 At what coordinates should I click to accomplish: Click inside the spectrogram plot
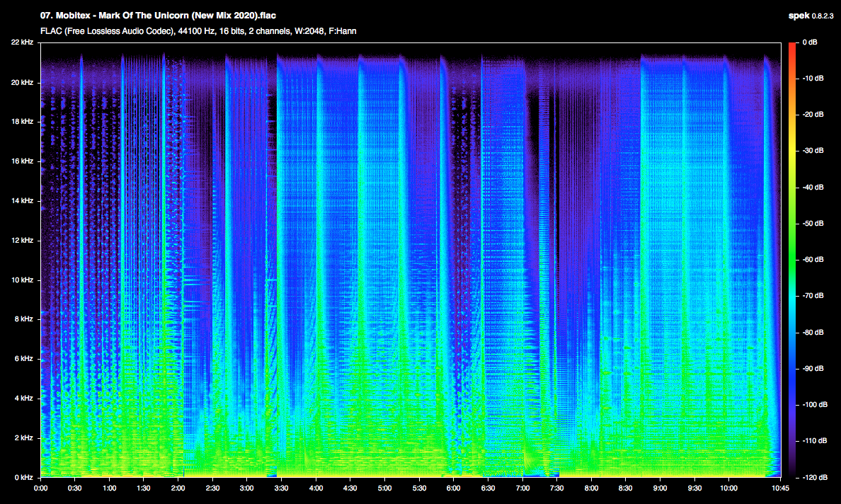pyautogui.click(x=411, y=260)
